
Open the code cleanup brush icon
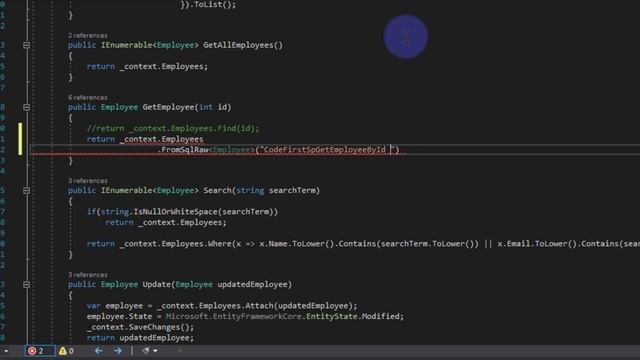(146, 351)
